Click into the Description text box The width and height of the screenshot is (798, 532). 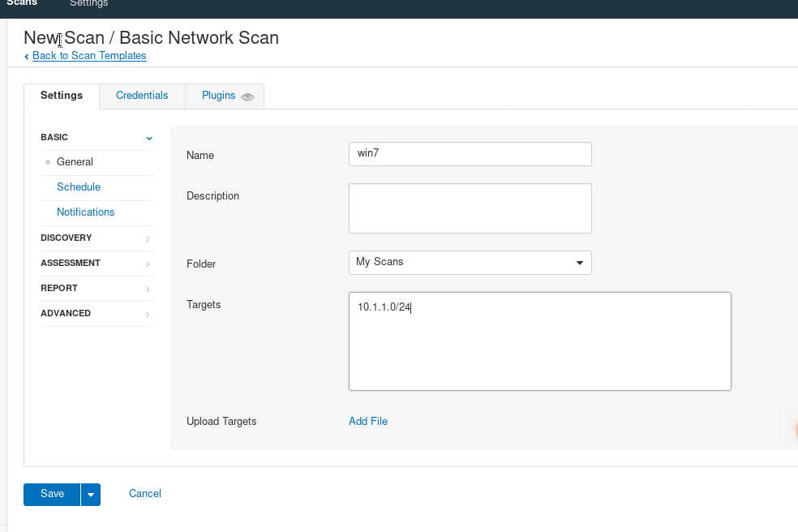pyautogui.click(x=470, y=208)
